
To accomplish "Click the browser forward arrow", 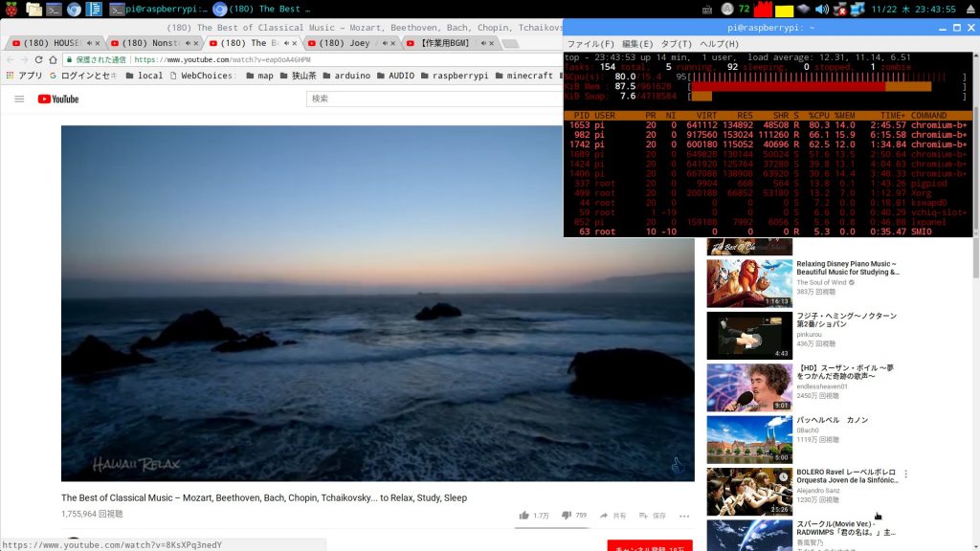I will click(24, 59).
